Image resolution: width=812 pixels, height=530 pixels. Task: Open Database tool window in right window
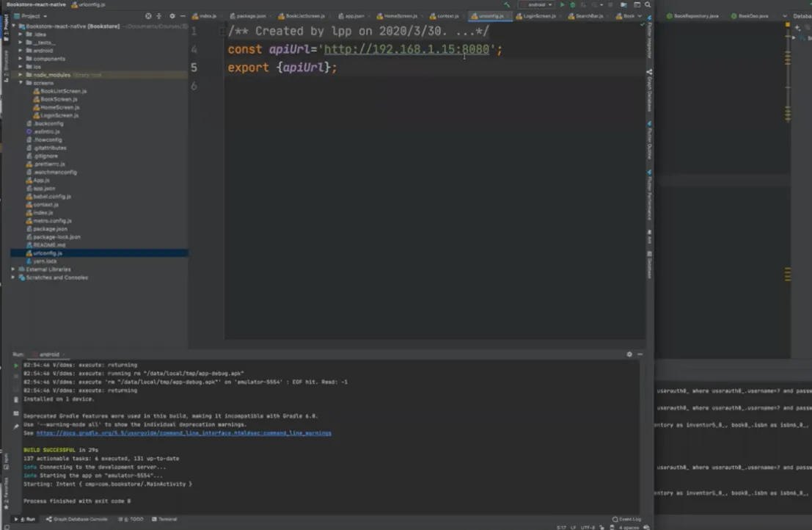802,16
